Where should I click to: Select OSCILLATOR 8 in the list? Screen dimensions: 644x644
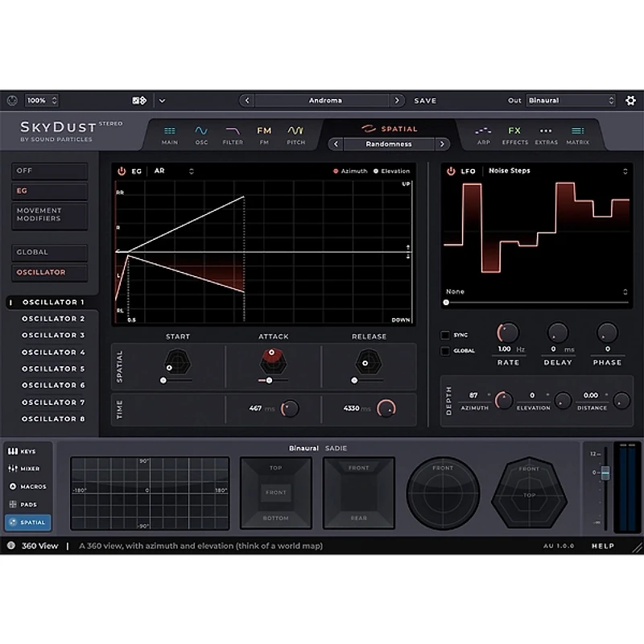(52, 419)
